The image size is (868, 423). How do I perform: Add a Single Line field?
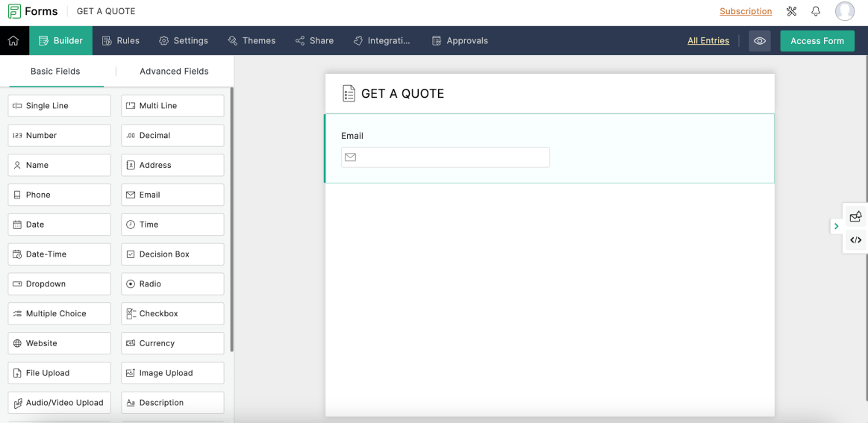(x=59, y=106)
